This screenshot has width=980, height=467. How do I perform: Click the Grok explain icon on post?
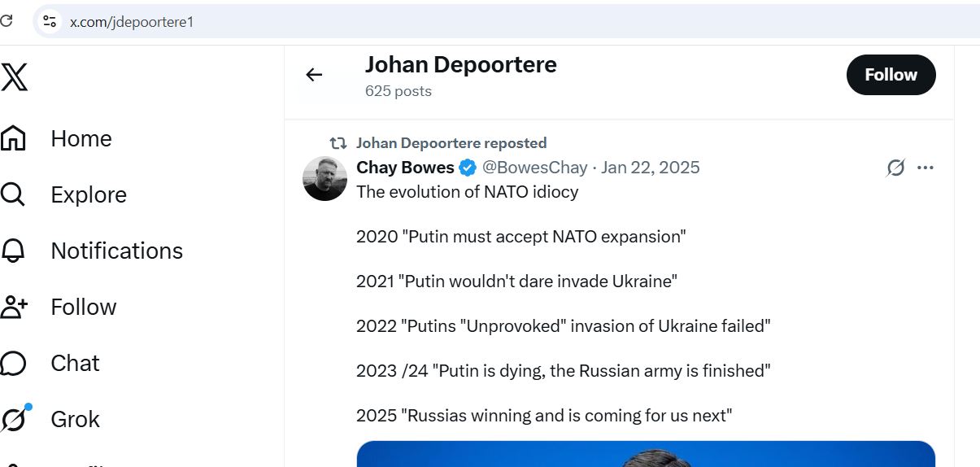click(895, 168)
